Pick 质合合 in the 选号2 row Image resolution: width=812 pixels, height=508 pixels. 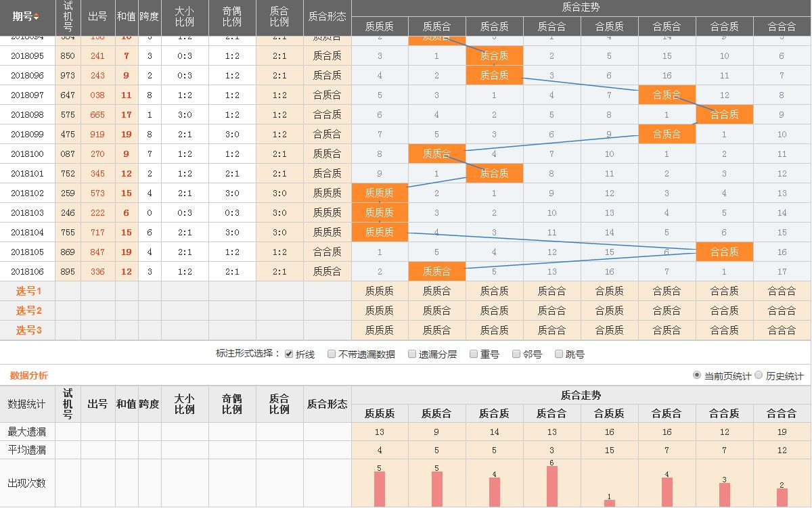click(552, 311)
